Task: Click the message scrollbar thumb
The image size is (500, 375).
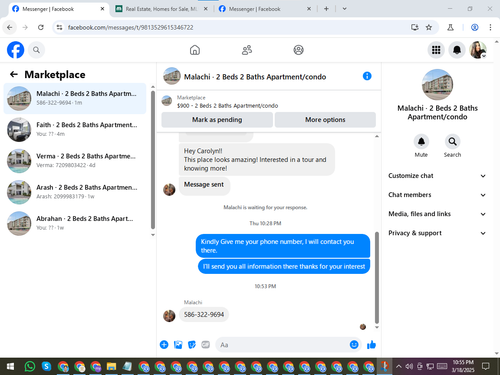Action: point(377,278)
